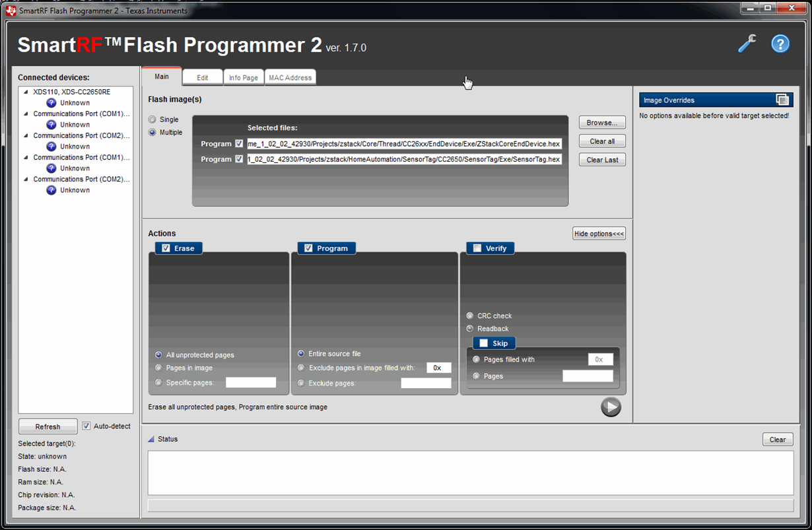
Task: Click the SensorTag.hex file path field
Action: (x=404, y=159)
